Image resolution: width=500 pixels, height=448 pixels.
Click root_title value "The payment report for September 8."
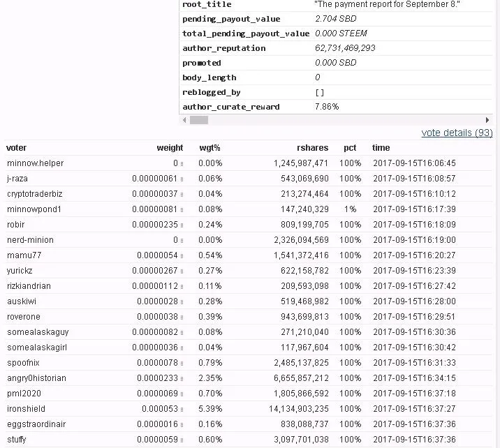[387, 4]
